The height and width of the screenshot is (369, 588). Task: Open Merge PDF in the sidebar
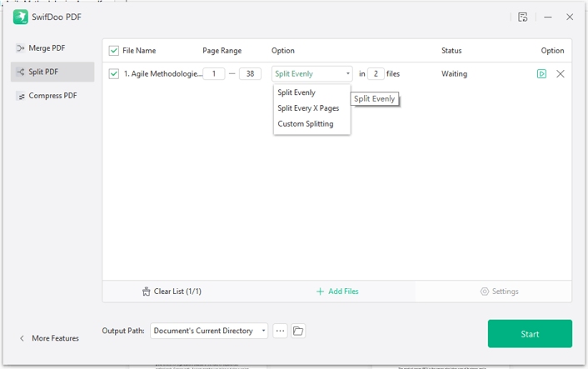(x=52, y=48)
